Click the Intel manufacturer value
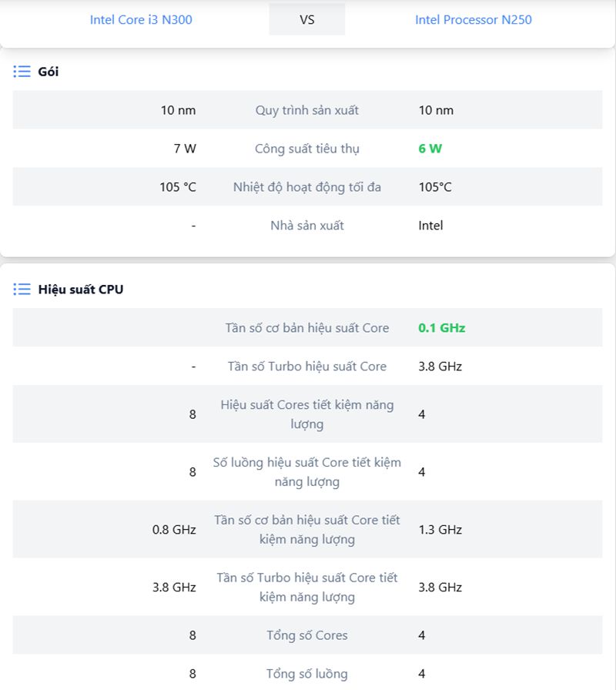This screenshot has width=616, height=690. pyautogui.click(x=430, y=226)
